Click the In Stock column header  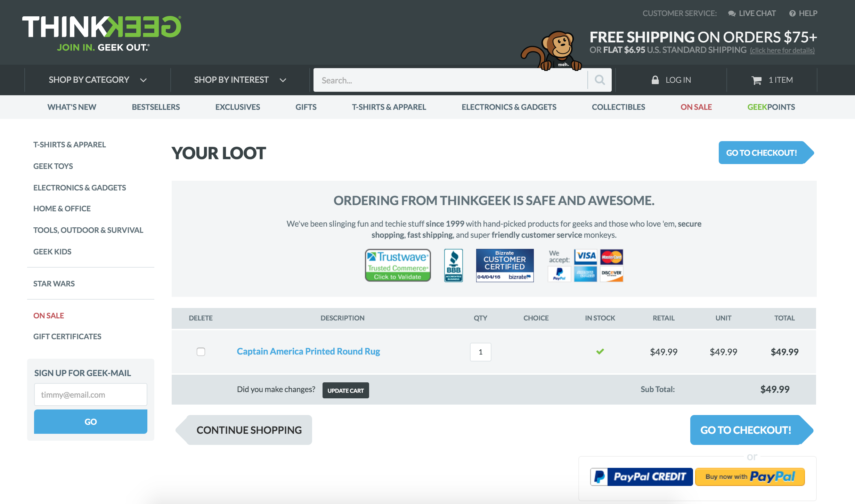(600, 318)
